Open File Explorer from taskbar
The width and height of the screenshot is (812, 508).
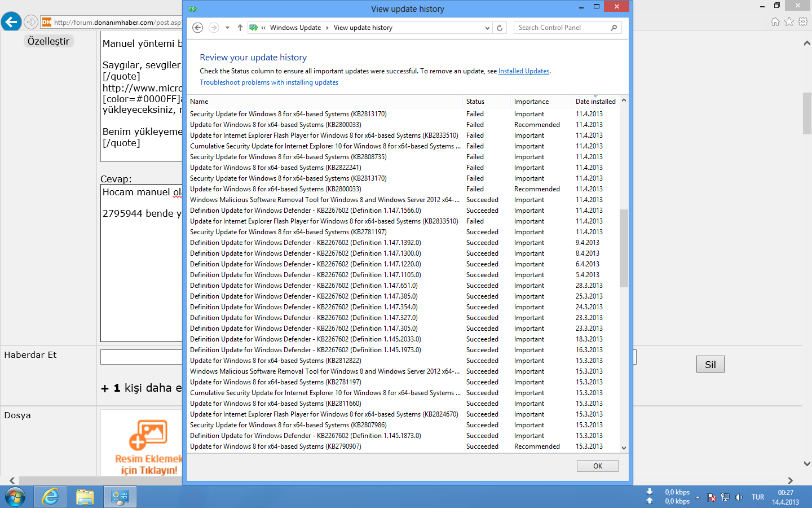coord(85,497)
